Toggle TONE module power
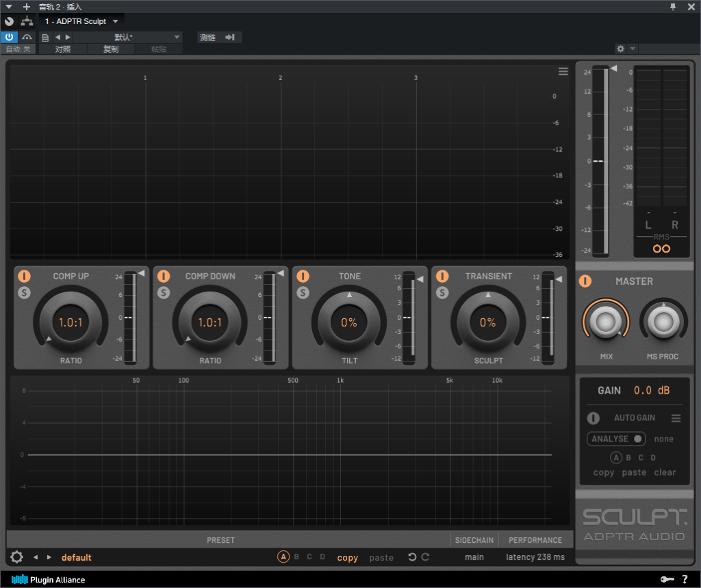This screenshot has height=588, width=701. pos(303,277)
